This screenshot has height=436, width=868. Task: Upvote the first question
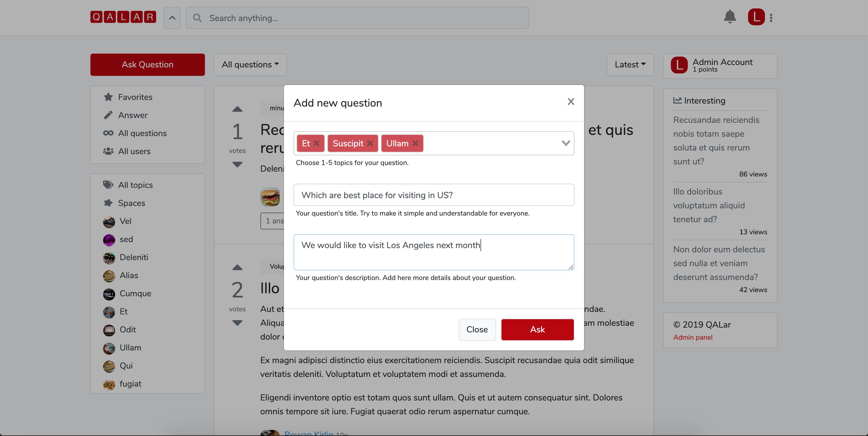click(237, 109)
